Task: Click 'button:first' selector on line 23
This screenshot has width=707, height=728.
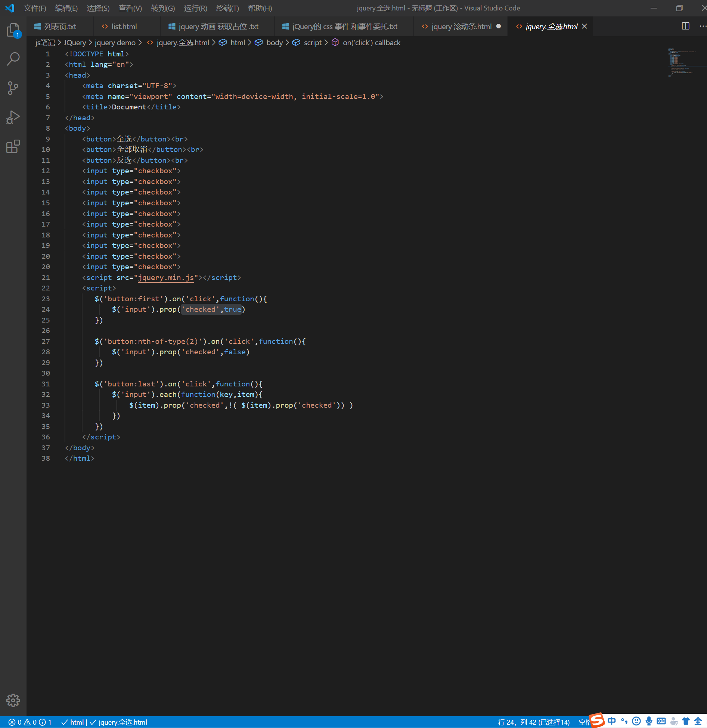Action: point(134,299)
